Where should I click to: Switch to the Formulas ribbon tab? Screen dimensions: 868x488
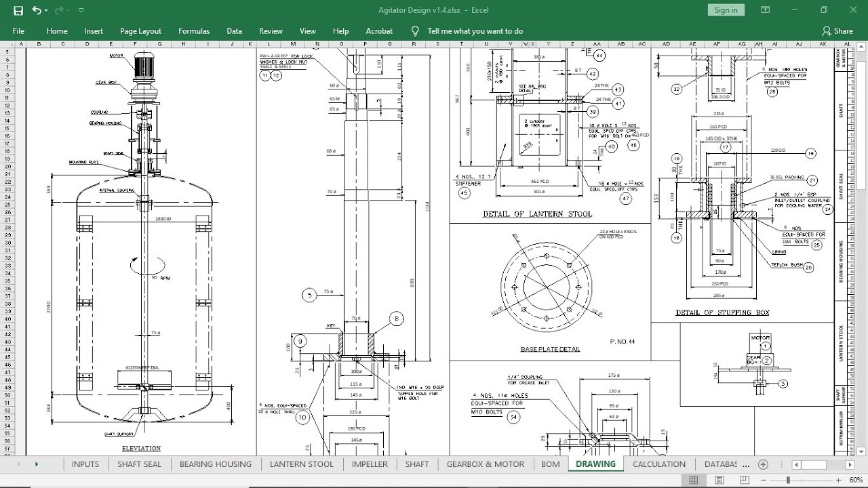[x=194, y=30]
